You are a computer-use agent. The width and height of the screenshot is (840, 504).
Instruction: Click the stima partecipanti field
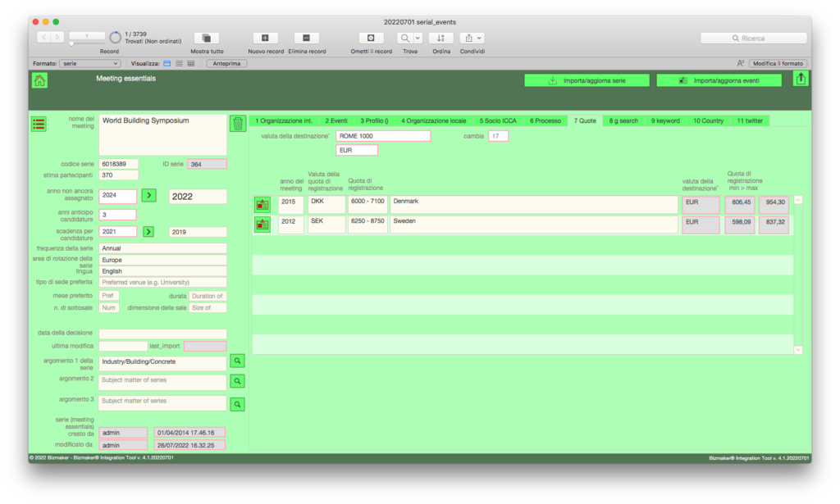(118, 175)
